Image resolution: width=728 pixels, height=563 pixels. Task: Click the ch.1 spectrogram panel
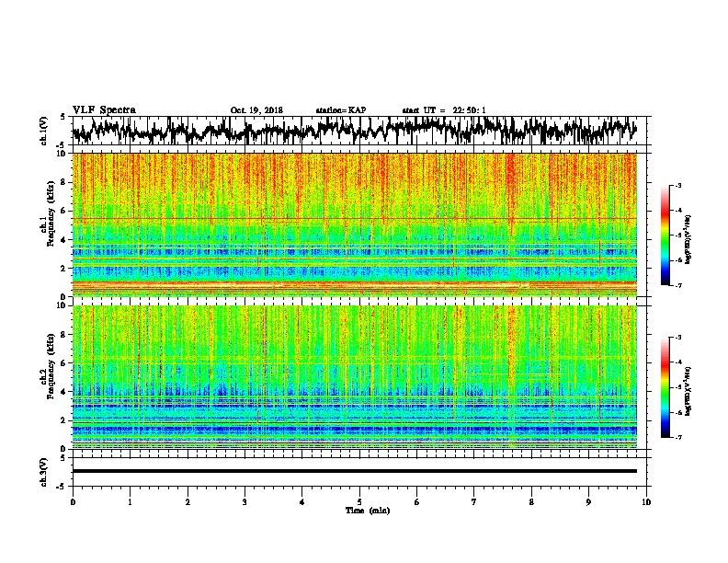[x=354, y=224]
